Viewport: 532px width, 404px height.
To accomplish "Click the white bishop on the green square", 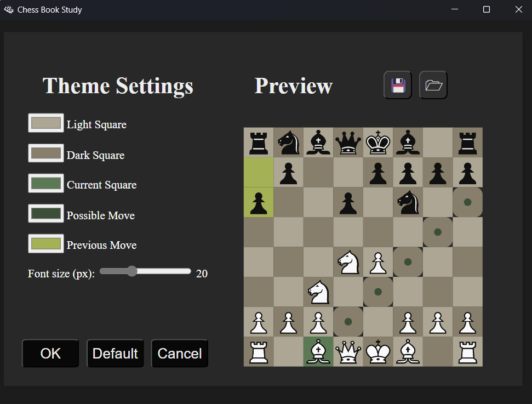I will click(318, 352).
